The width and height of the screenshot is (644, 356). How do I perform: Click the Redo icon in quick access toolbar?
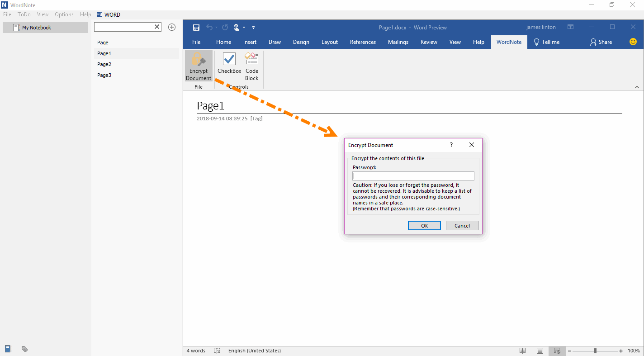click(x=225, y=28)
